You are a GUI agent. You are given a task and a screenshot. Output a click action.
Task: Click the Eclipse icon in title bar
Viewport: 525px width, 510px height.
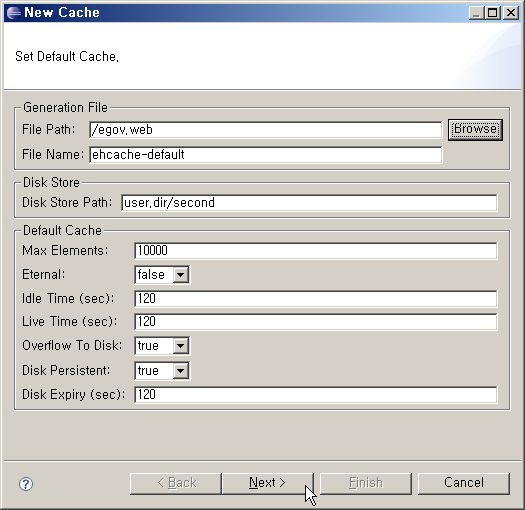[x=14, y=13]
